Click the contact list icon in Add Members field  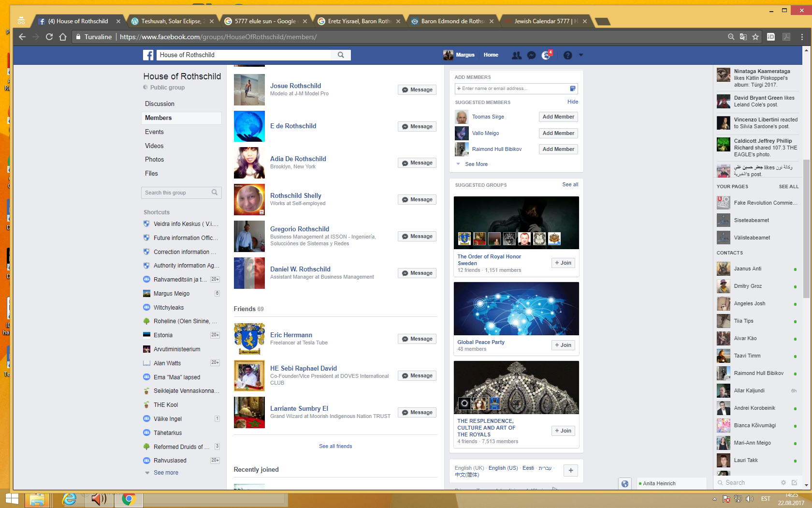[x=572, y=89]
